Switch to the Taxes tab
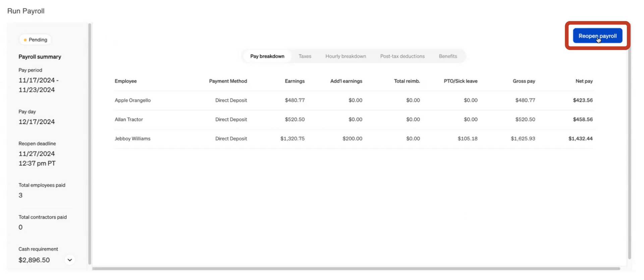Viewport: 644px width, 280px height. coord(305,56)
